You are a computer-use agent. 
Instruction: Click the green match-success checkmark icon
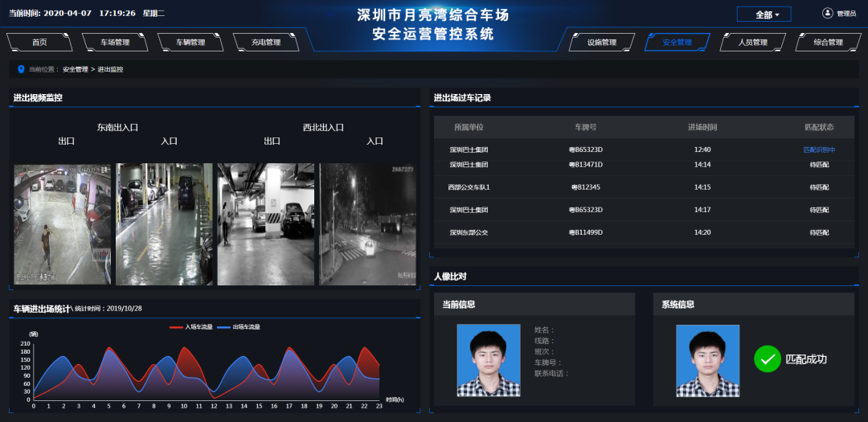pos(767,358)
